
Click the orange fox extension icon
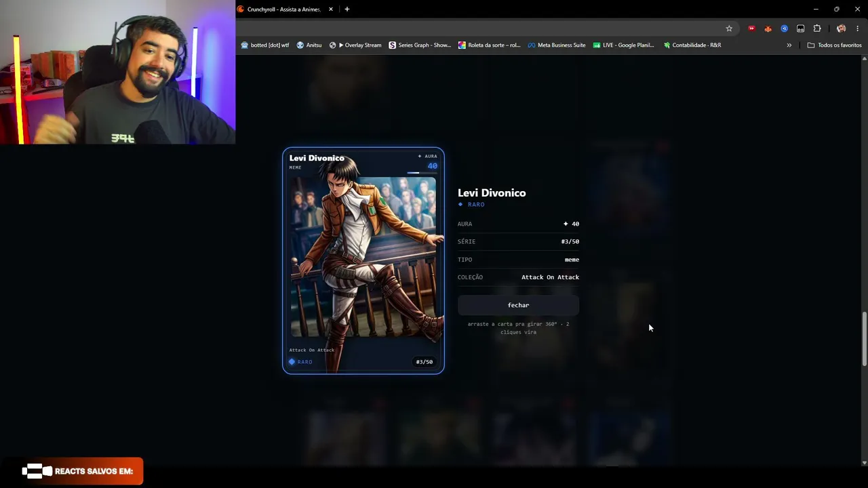(x=768, y=28)
